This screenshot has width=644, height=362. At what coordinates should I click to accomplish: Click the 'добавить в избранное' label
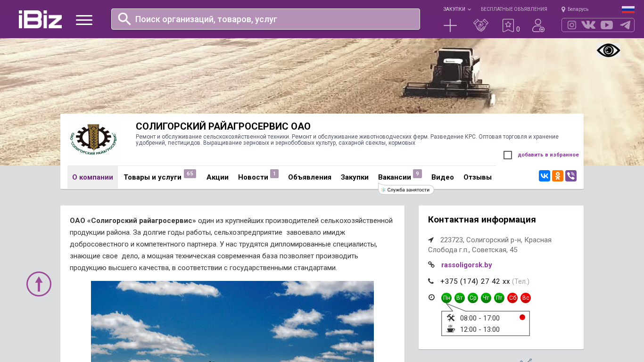click(x=548, y=155)
